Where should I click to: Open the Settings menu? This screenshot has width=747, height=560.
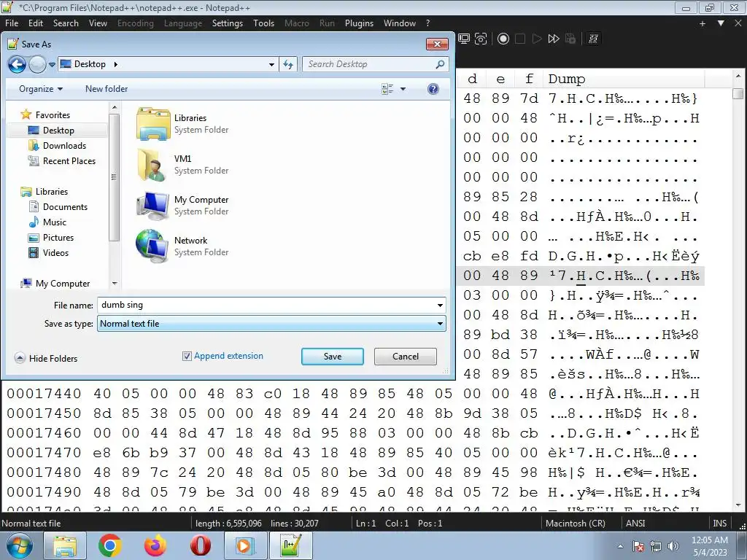[x=228, y=23]
